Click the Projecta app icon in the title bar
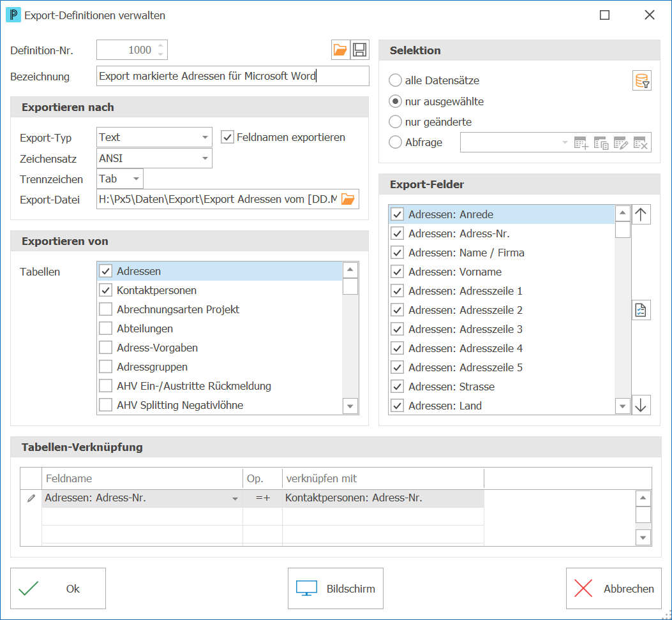The image size is (672, 620). [13, 15]
